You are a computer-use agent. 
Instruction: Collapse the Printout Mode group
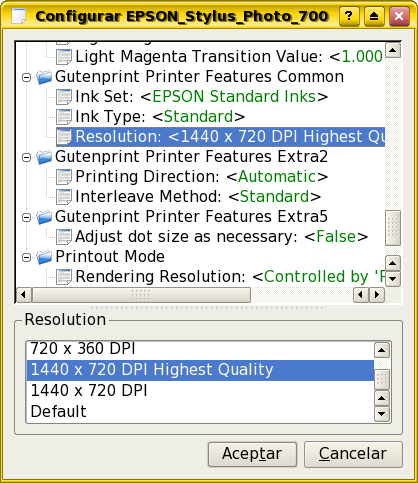27,257
